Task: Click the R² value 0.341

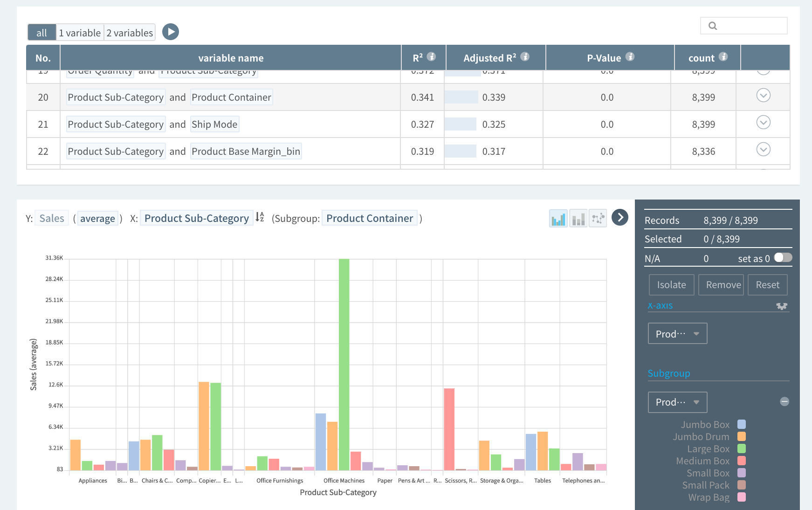Action: coord(422,97)
